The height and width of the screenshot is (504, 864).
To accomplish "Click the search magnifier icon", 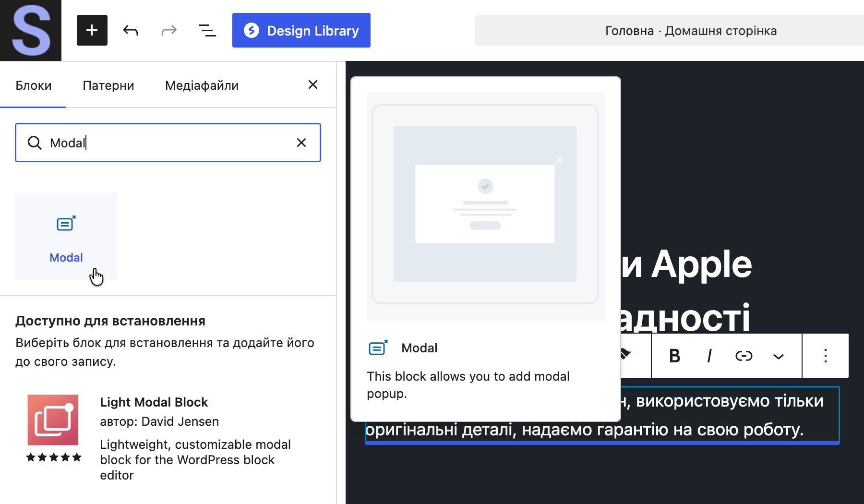I will click(x=35, y=143).
